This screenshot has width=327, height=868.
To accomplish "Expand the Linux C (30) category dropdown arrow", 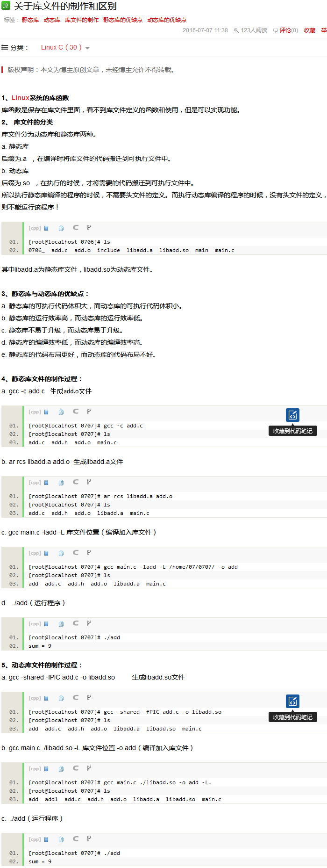I will point(87,48).
